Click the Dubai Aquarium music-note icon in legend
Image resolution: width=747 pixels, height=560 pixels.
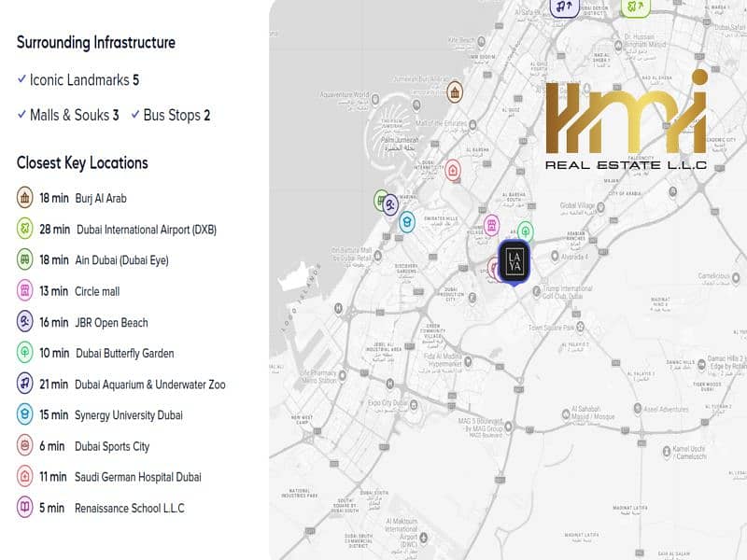coord(25,384)
